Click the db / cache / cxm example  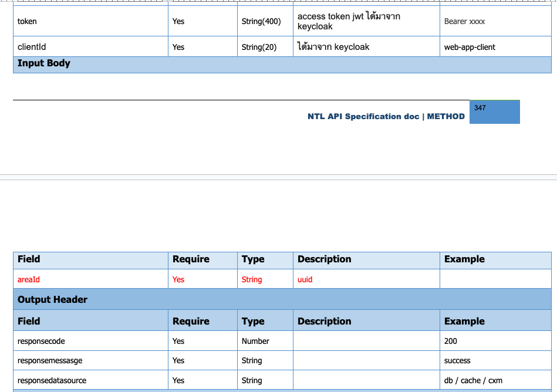pos(473,380)
